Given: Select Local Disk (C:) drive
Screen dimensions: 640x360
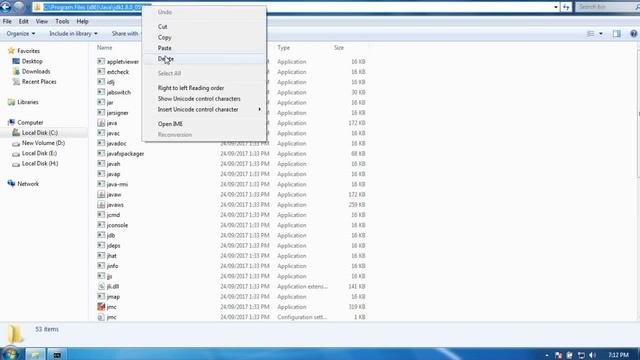Looking at the screenshot, I should [x=40, y=133].
